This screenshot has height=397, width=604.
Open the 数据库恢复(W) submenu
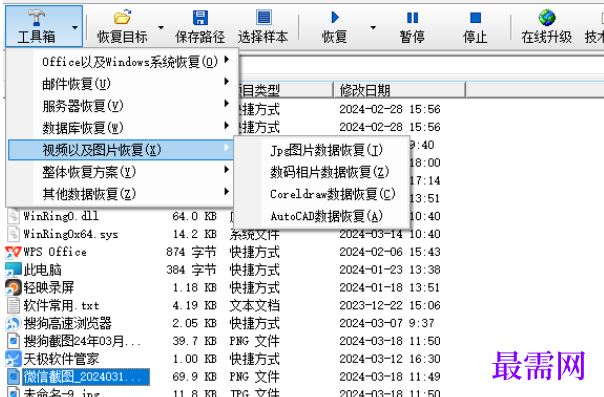121,127
